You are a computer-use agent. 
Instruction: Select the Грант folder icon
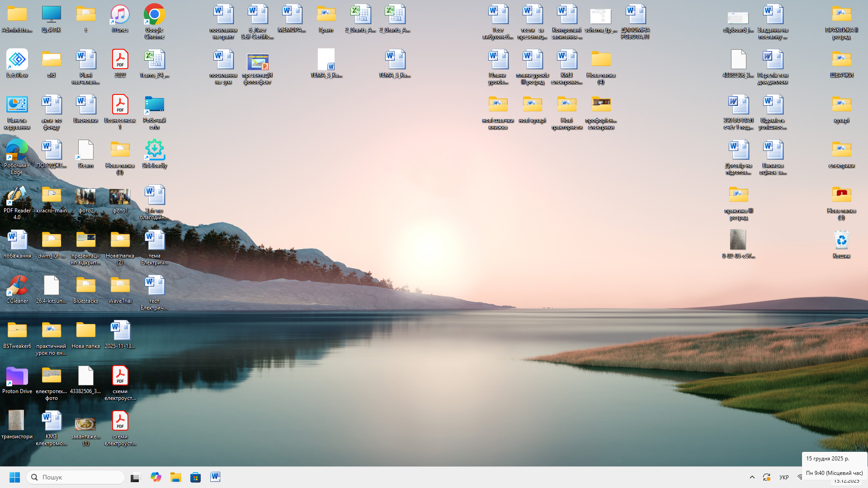click(326, 19)
